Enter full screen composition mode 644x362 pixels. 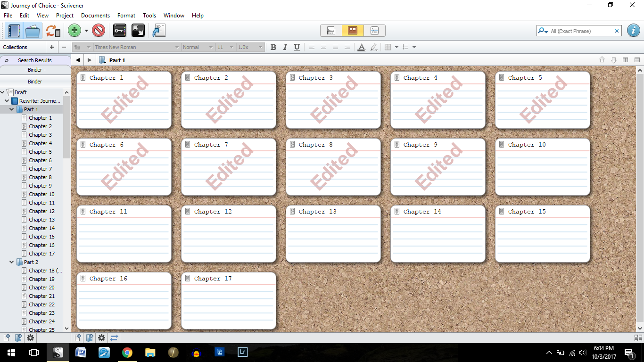coord(138,31)
